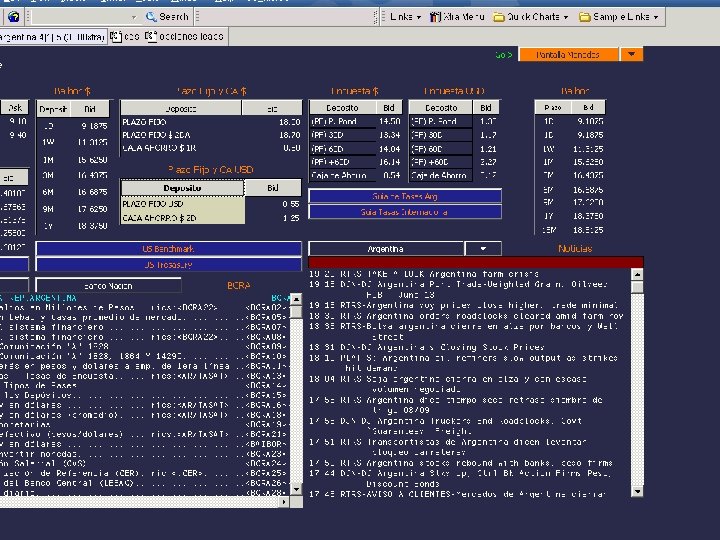Select the Argentina field in the news selector

386,248
